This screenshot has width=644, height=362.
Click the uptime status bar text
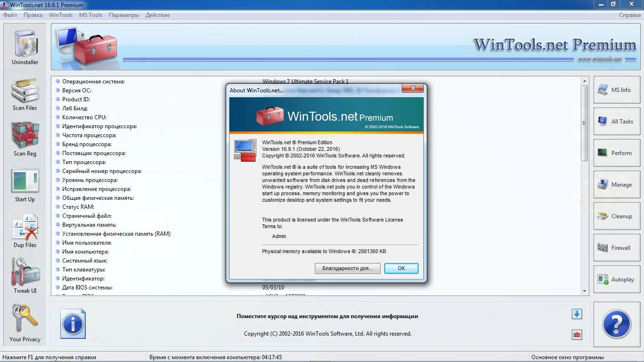point(215,357)
